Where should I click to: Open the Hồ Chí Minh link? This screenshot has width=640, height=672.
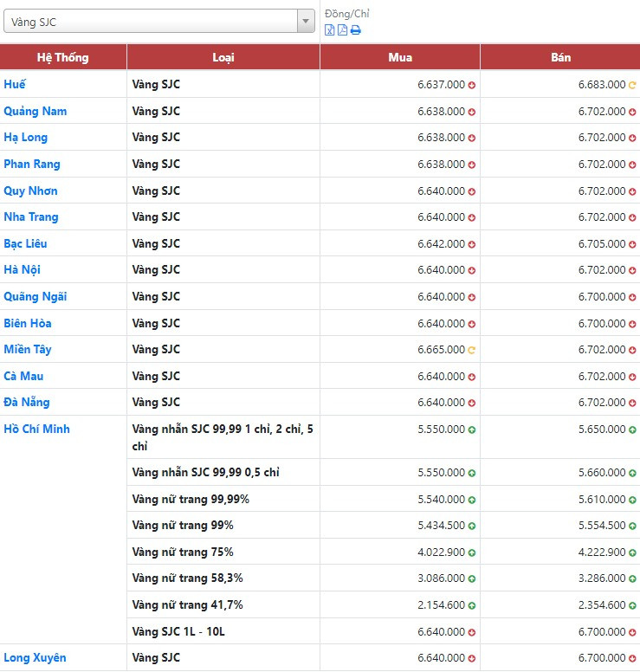pyautogui.click(x=36, y=429)
